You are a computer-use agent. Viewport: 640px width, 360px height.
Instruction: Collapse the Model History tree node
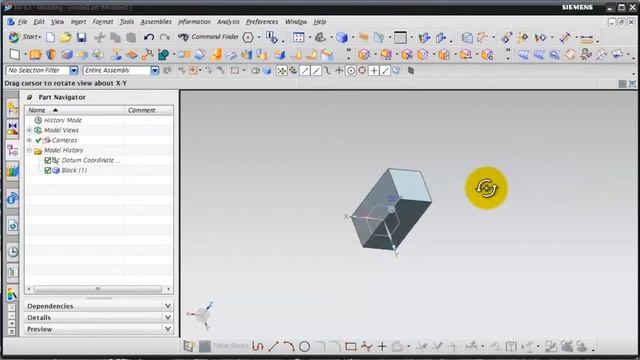(29, 150)
